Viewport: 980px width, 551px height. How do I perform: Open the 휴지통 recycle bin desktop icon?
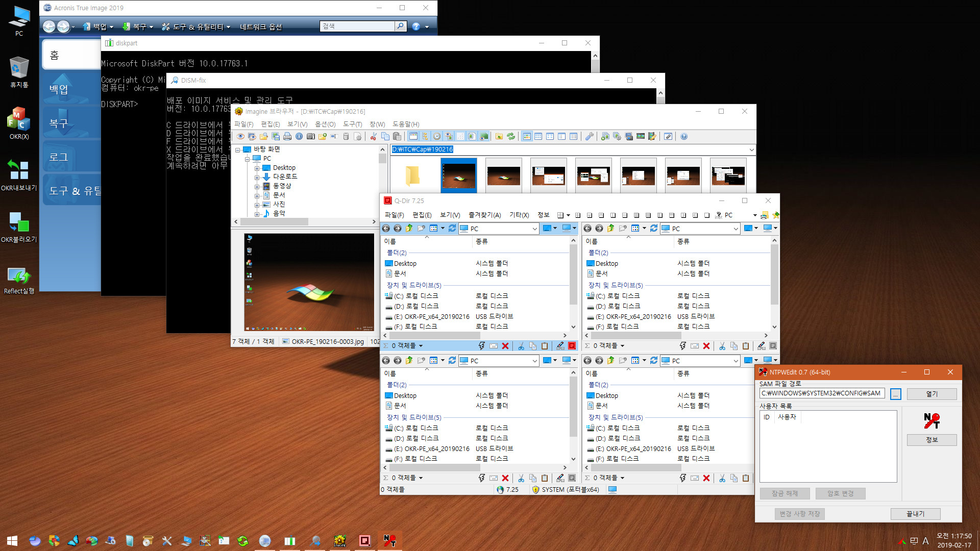(x=19, y=72)
